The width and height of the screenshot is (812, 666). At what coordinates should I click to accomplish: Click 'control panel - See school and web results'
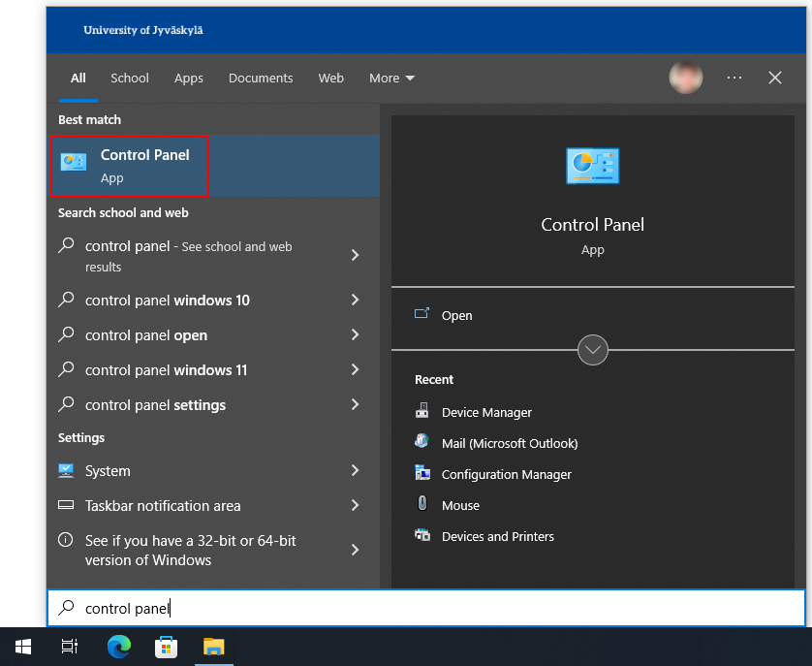tap(213, 256)
